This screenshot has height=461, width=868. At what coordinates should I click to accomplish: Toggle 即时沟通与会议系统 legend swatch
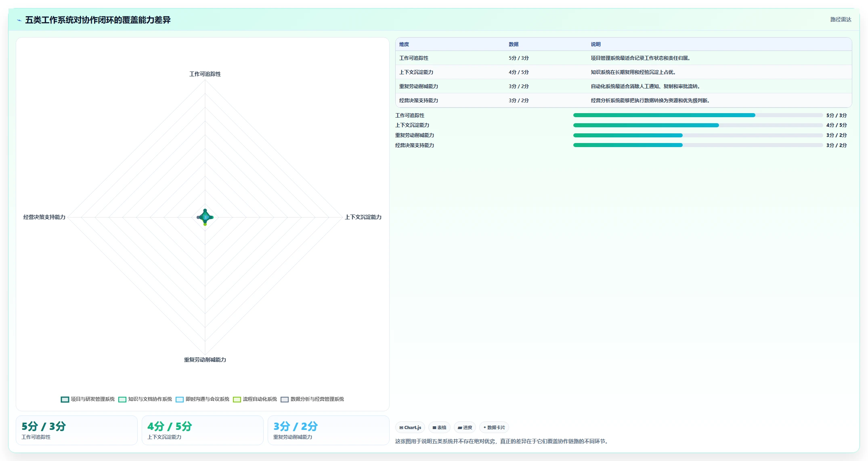(x=180, y=399)
